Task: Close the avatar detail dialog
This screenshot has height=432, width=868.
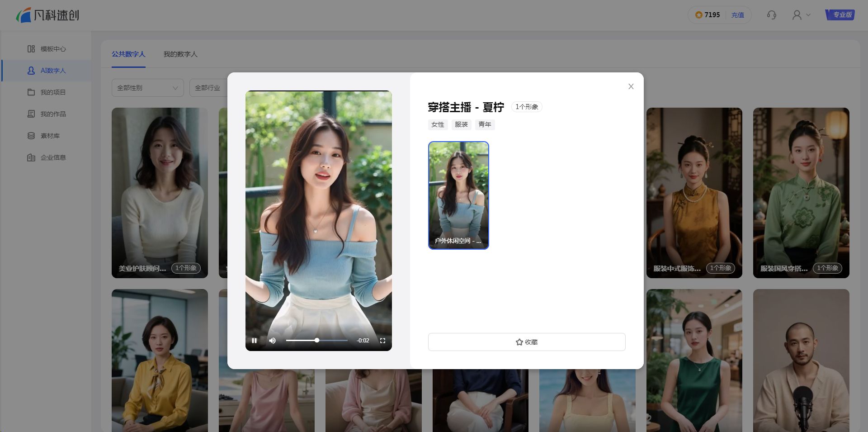Action: pos(631,86)
